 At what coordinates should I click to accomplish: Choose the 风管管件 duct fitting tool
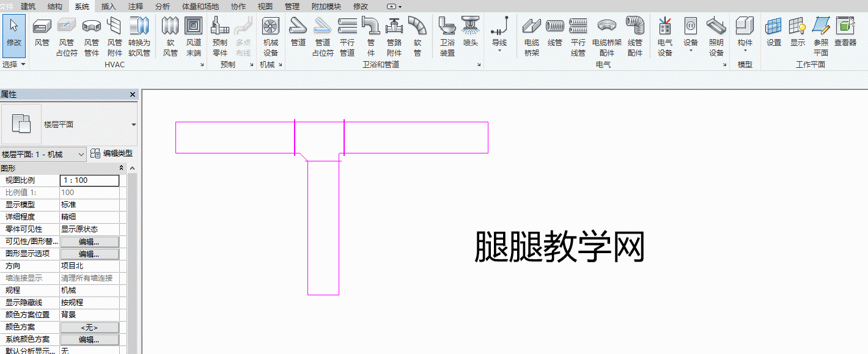(92, 36)
